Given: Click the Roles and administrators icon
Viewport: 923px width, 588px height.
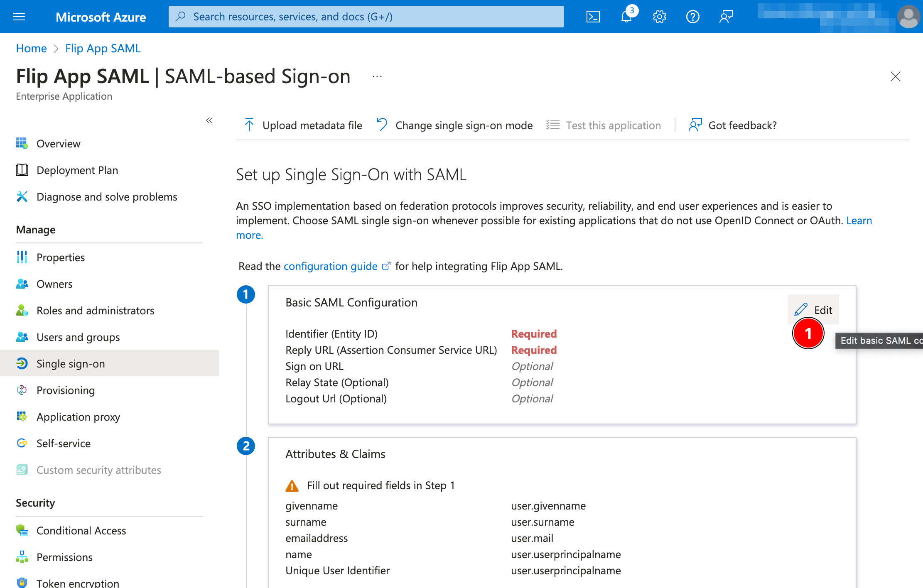Looking at the screenshot, I should pyautogui.click(x=22, y=310).
